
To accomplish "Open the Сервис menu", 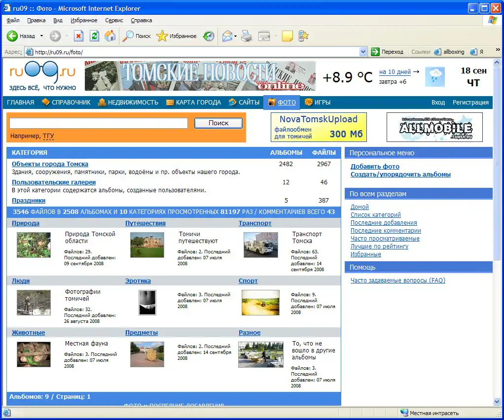I will [114, 20].
